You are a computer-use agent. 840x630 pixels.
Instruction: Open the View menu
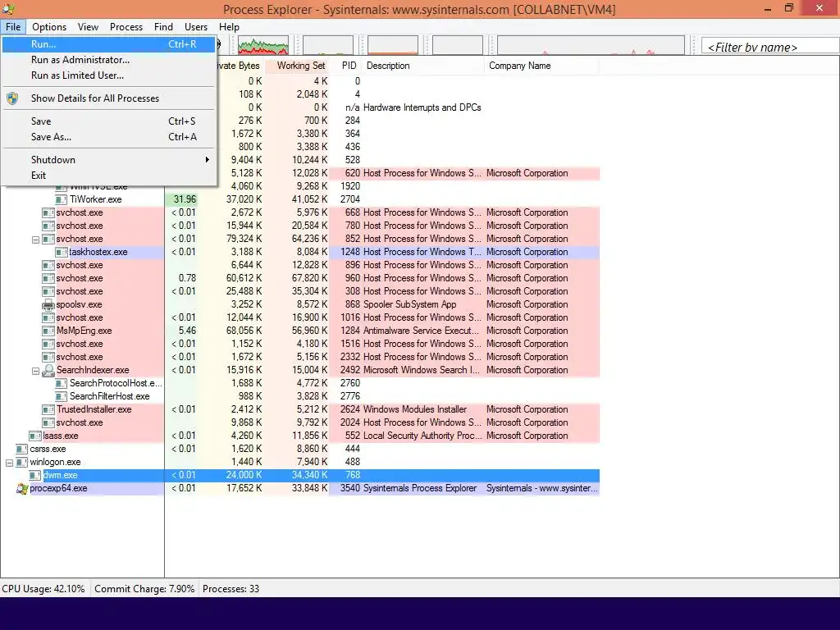click(88, 27)
